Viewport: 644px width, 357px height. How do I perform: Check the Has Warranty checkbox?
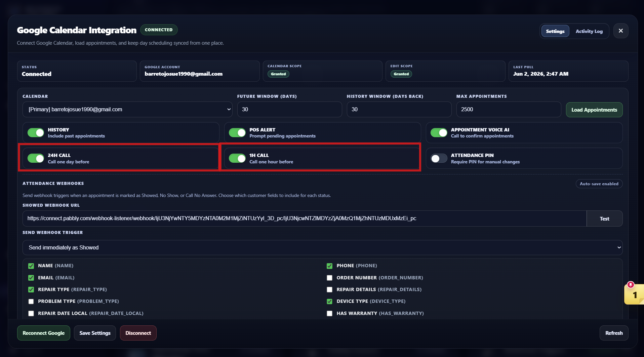[329, 313]
